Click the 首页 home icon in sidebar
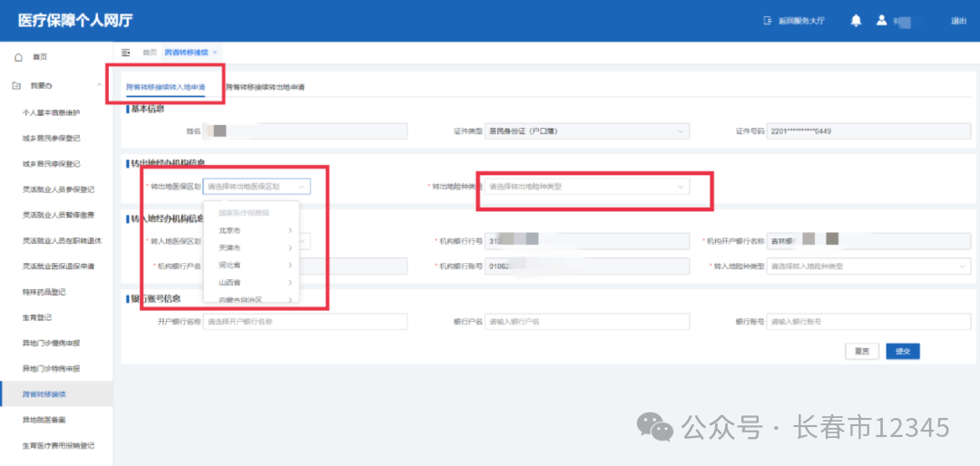This screenshot has width=980, height=466. click(18, 57)
